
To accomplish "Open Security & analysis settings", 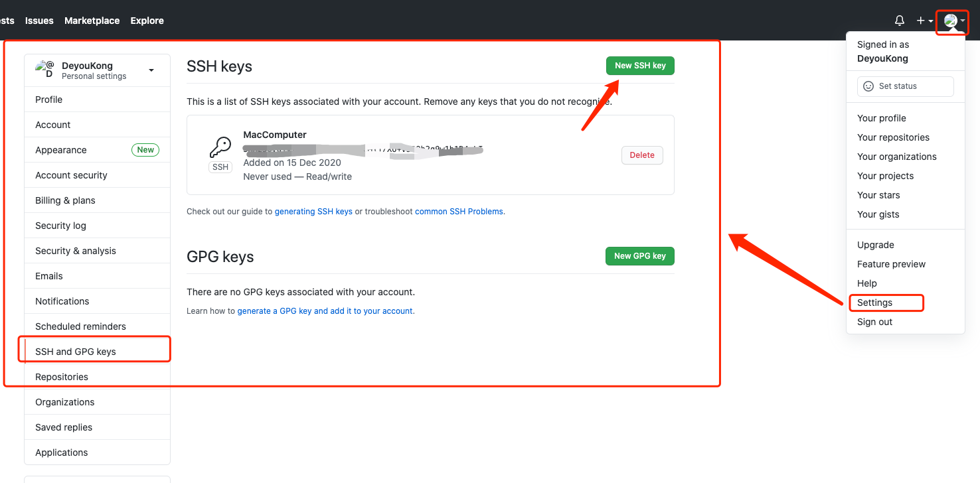I will [x=98, y=251].
